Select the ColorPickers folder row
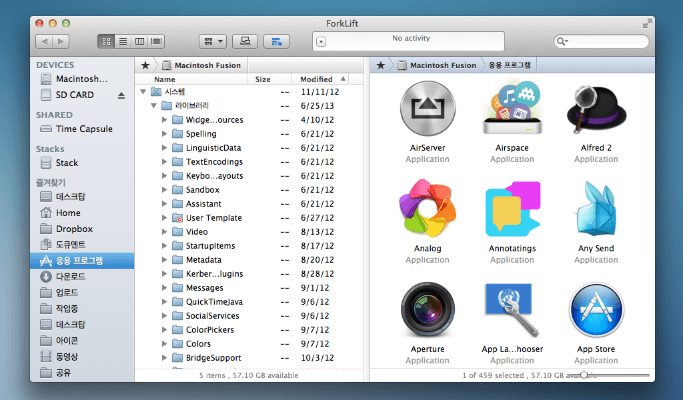683x400 pixels. click(x=249, y=330)
